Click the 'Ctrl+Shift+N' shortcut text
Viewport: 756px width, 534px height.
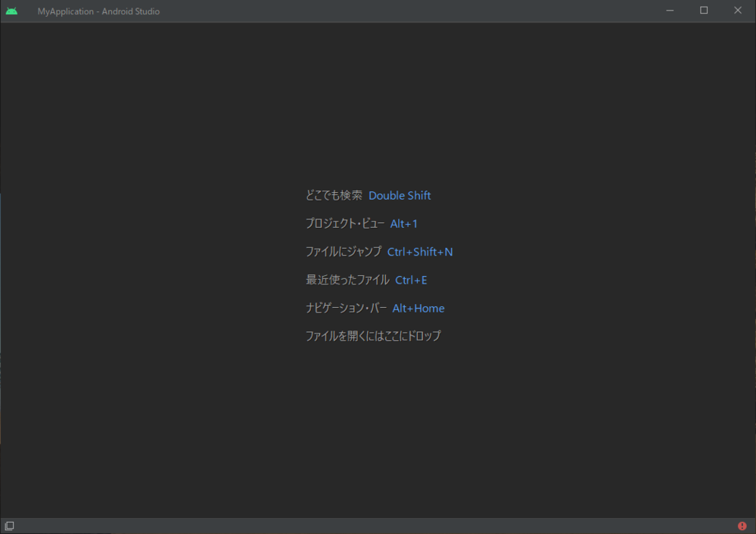point(420,252)
